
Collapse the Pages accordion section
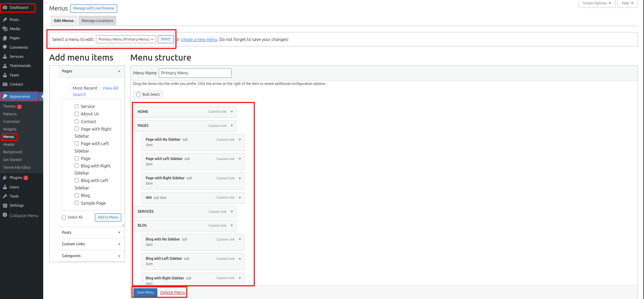pyautogui.click(x=91, y=71)
